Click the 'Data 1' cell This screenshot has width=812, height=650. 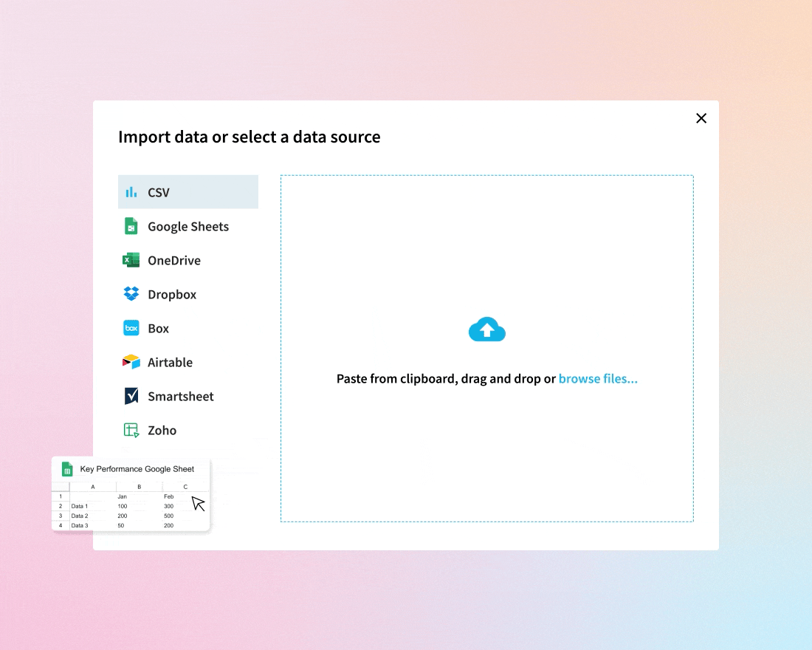80,507
